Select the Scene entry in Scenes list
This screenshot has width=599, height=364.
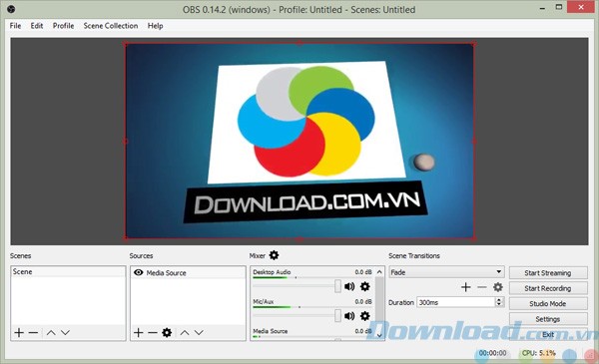coord(68,271)
